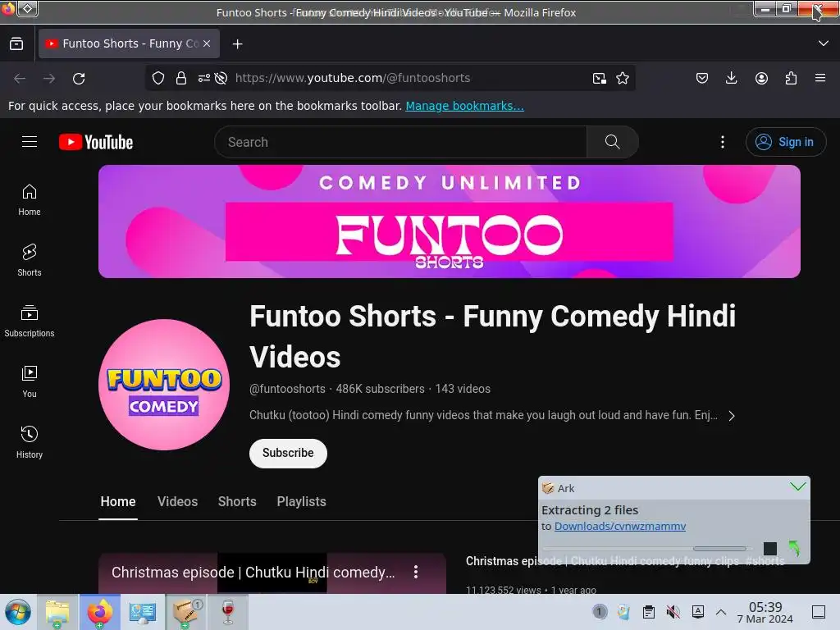This screenshot has width=840, height=630.
Task: Click the Comedy Unlimited channel banner
Action: tap(450, 221)
